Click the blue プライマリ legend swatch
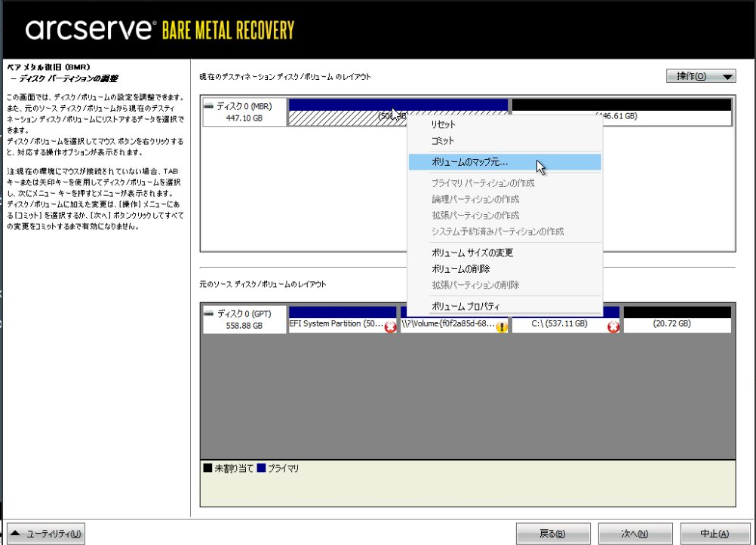Viewport: 756px width, 545px height. coord(261,468)
